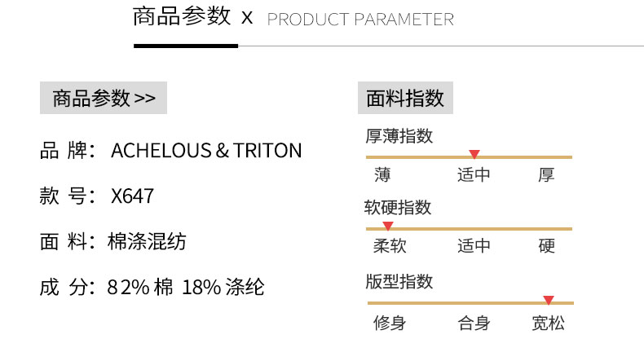Click style number X647
This screenshot has width=644, height=361.
click(x=132, y=196)
